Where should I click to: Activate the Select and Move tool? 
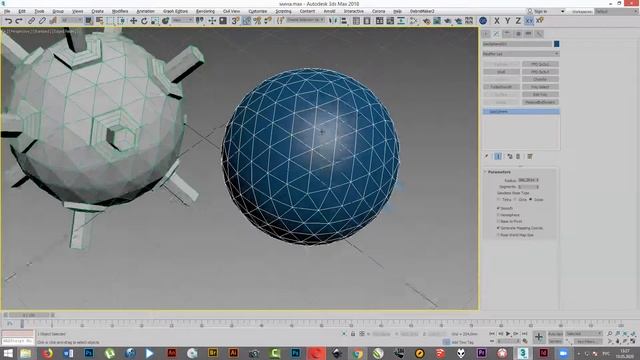coord(133,21)
